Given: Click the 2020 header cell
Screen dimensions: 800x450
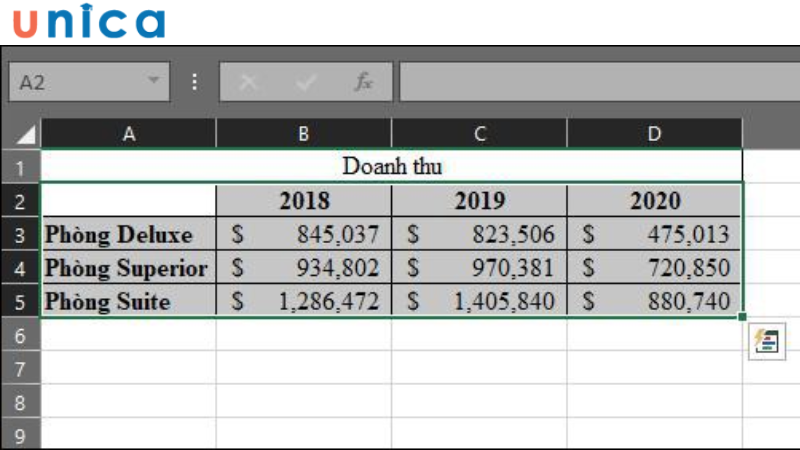Looking at the screenshot, I should [655, 201].
